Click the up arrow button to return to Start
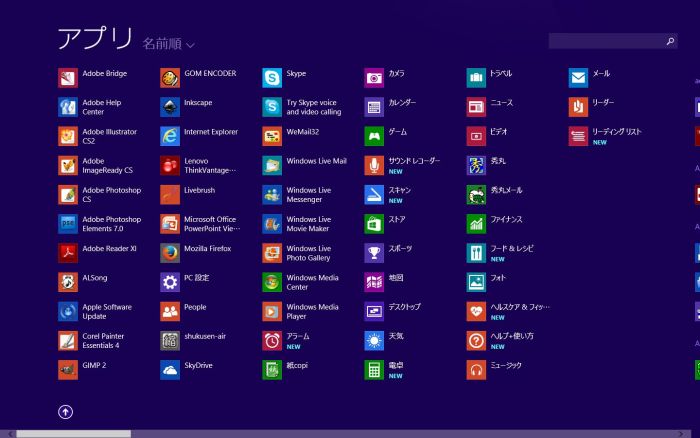Screen dimensions: 700x438 tap(66, 411)
